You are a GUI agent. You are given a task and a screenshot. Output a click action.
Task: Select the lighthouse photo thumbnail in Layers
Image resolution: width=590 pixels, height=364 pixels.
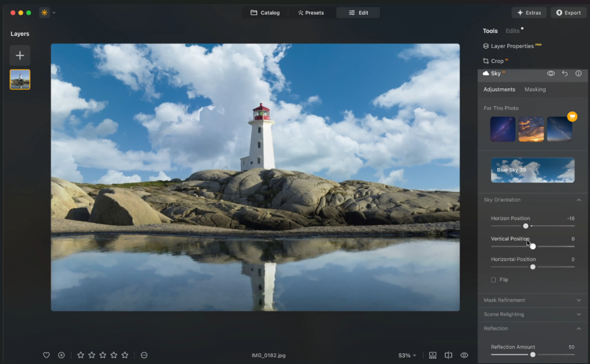(x=20, y=79)
